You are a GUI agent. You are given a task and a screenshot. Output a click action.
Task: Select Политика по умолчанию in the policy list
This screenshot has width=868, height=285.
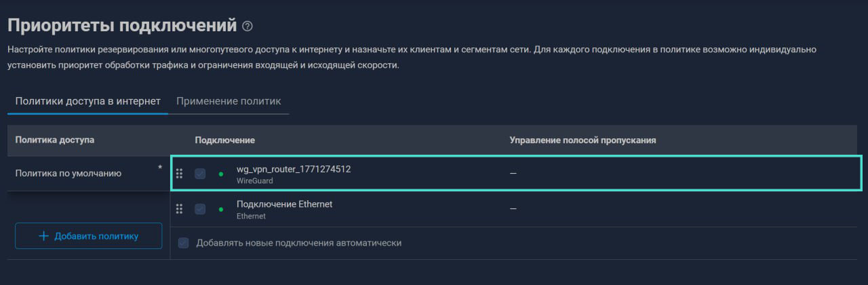(x=68, y=174)
